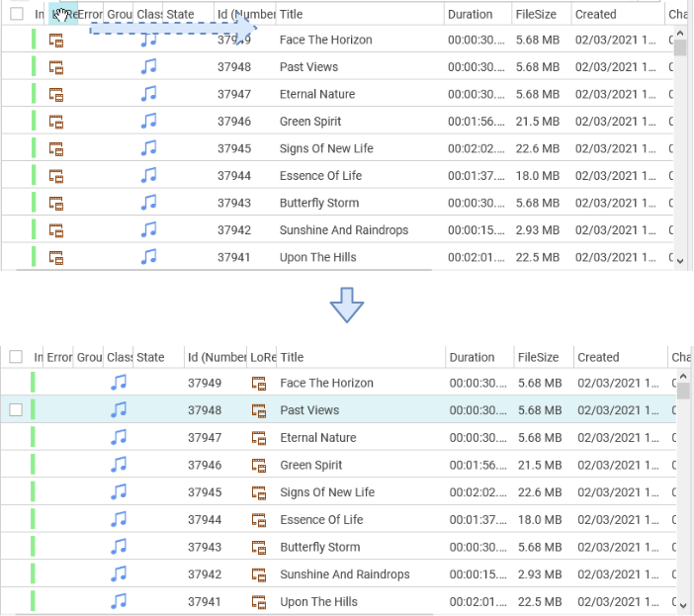
Task: Toggle the select-all checkbox in the upper grid header
Action: tap(16, 15)
